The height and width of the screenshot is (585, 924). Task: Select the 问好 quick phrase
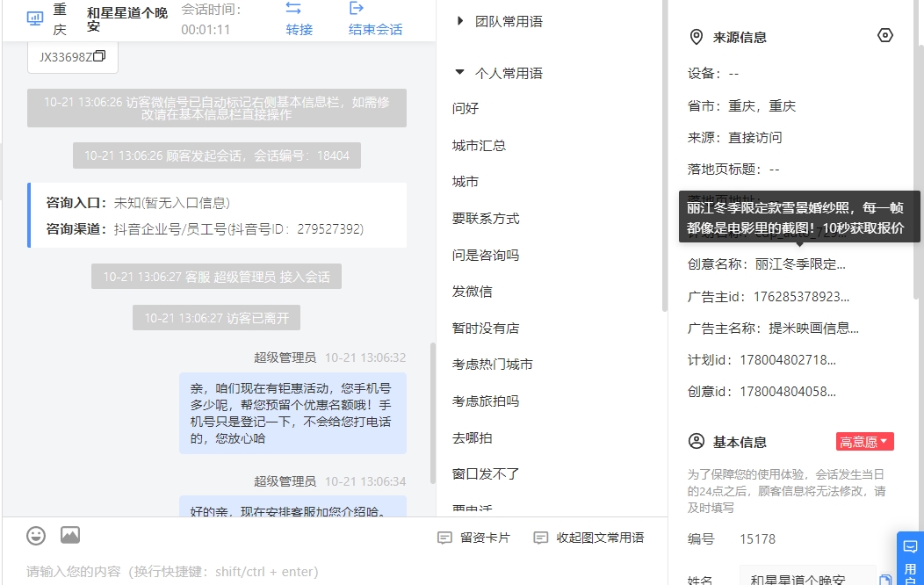click(x=466, y=108)
